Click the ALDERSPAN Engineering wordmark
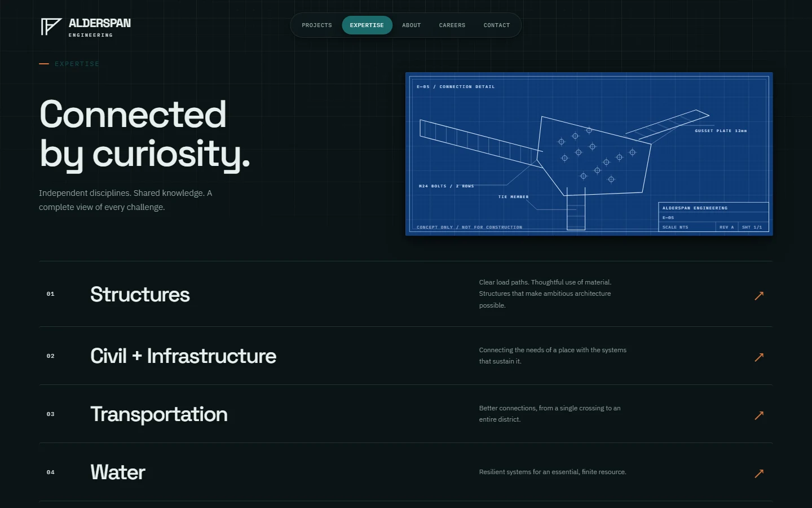This screenshot has width=812, height=508. (100, 27)
